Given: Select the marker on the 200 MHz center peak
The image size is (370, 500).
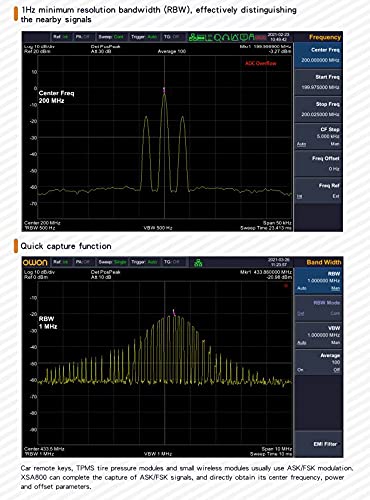Looking at the screenshot, I should click(164, 90).
